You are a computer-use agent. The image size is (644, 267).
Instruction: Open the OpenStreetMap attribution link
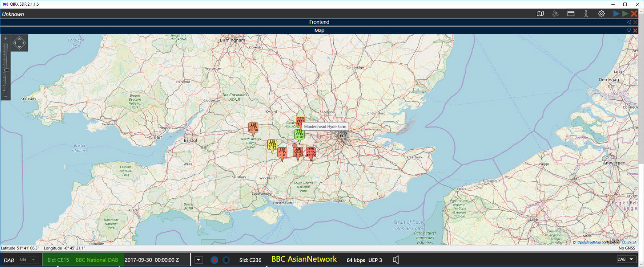pyautogui.click(x=589, y=242)
